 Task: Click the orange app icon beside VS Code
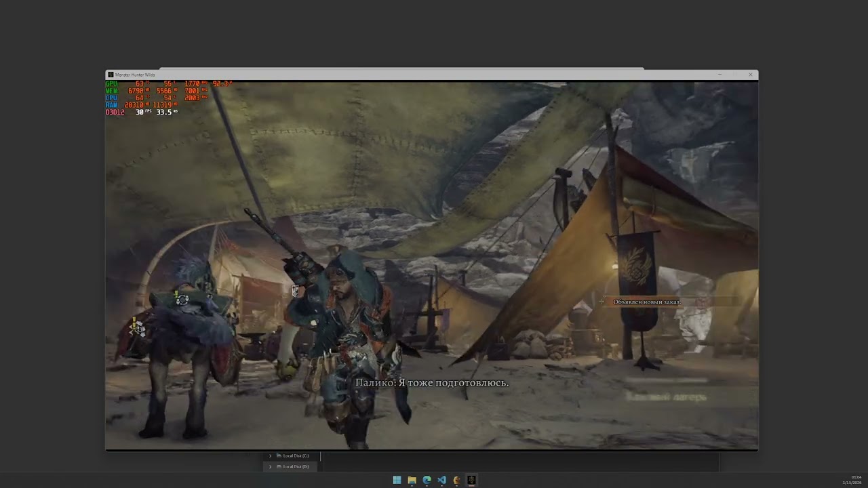(456, 480)
